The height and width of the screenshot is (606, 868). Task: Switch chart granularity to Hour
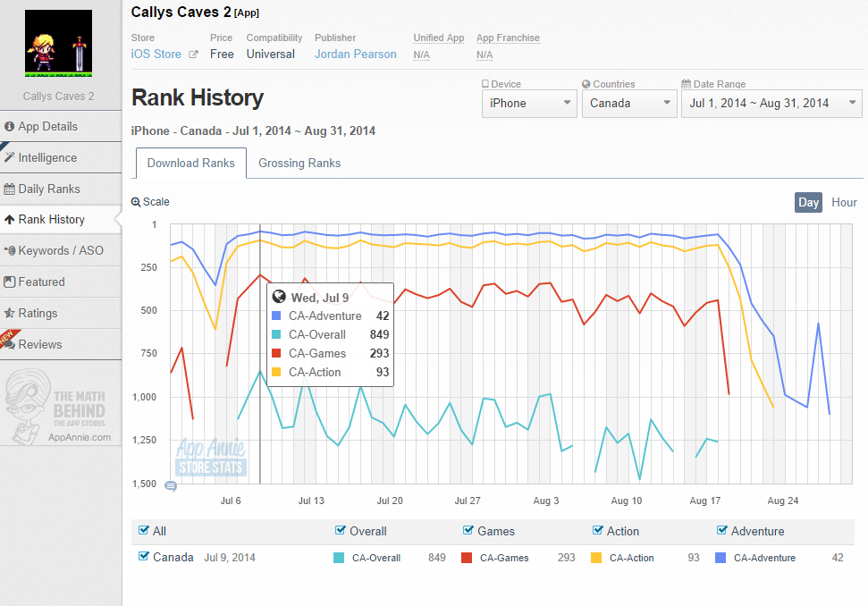pos(844,202)
